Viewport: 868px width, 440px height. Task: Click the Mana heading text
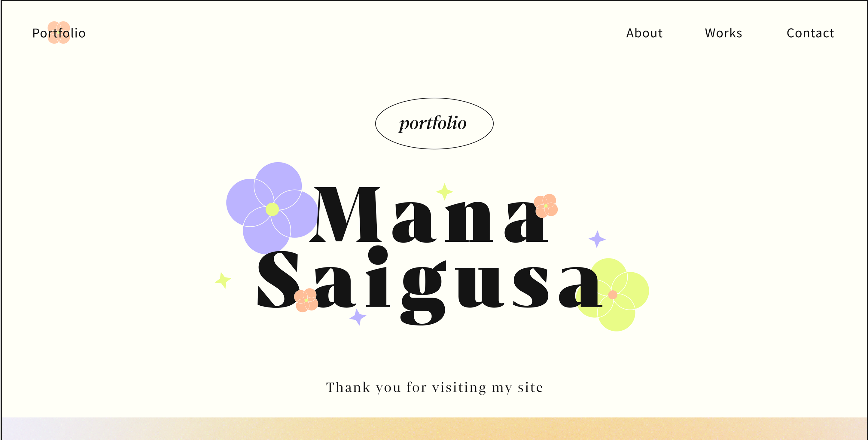click(429, 214)
